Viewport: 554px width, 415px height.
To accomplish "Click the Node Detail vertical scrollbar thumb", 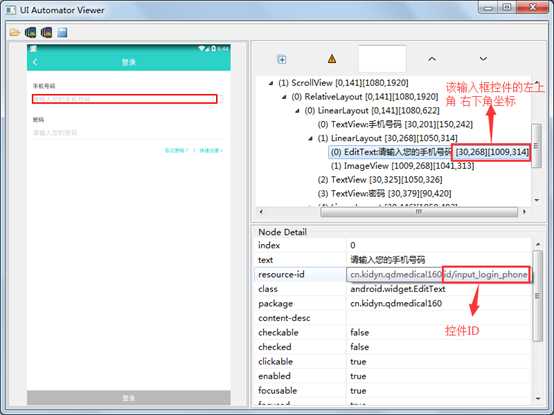I will 537,296.
